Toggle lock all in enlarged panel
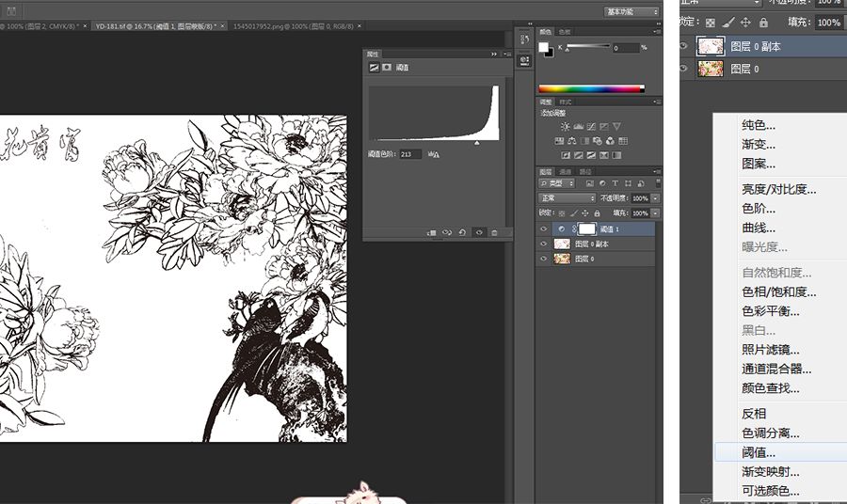Image resolution: width=847 pixels, height=504 pixels. [763, 23]
